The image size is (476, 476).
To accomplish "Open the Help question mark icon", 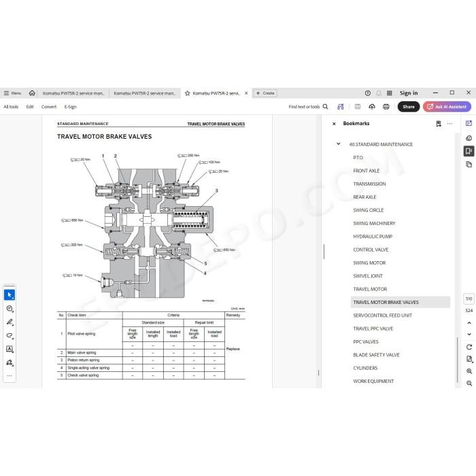I will click(368, 93).
